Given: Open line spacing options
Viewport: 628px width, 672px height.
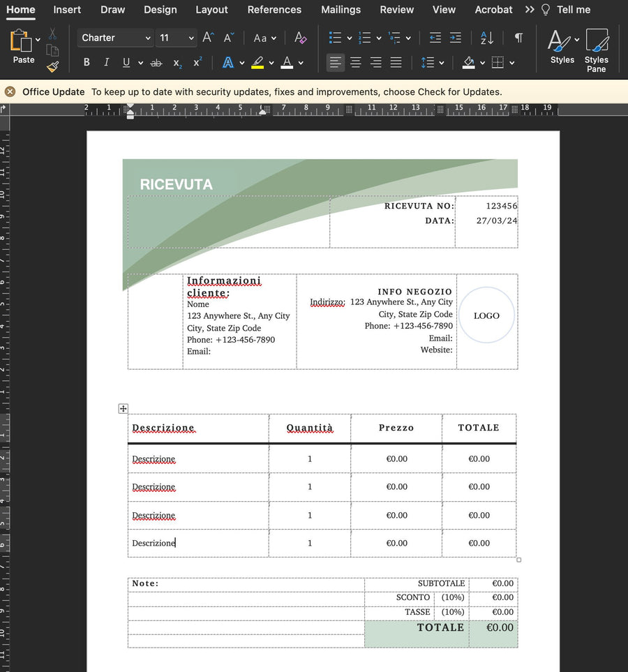Looking at the screenshot, I should click(x=432, y=63).
